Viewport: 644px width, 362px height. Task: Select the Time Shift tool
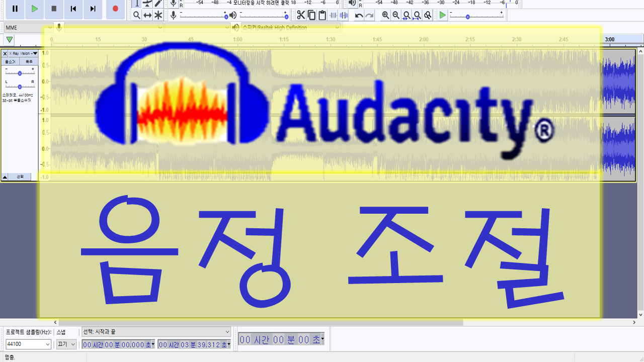tap(147, 15)
